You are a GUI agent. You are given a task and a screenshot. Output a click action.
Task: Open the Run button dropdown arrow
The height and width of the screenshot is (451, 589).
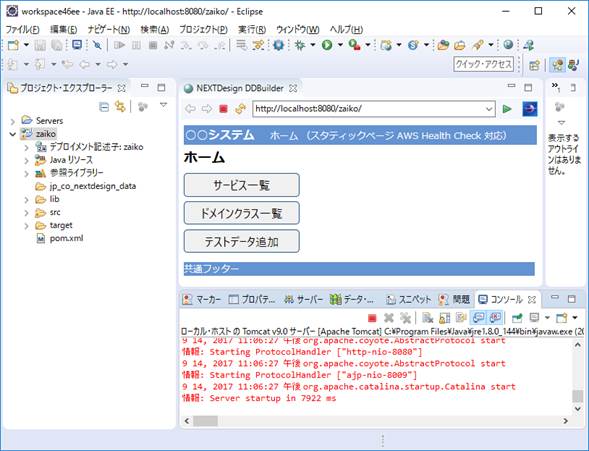point(340,45)
